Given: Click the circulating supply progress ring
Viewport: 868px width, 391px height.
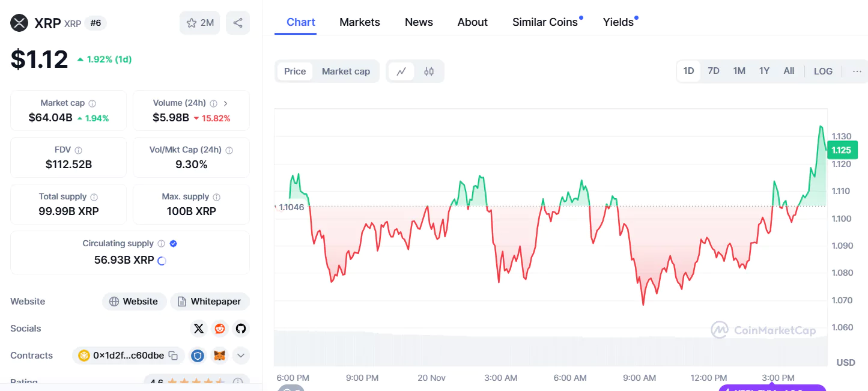Looking at the screenshot, I should (161, 261).
